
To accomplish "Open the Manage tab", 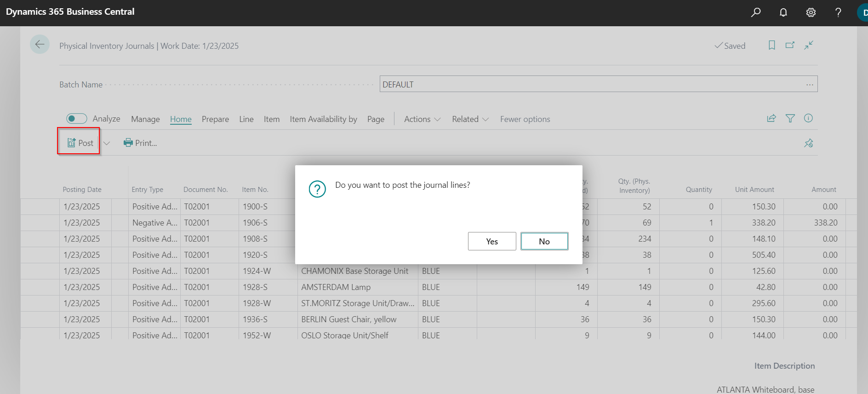I will [145, 119].
